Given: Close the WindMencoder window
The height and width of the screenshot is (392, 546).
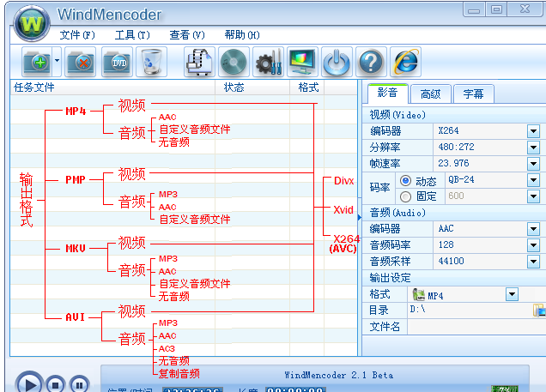Looking at the screenshot, I should [x=525, y=9].
